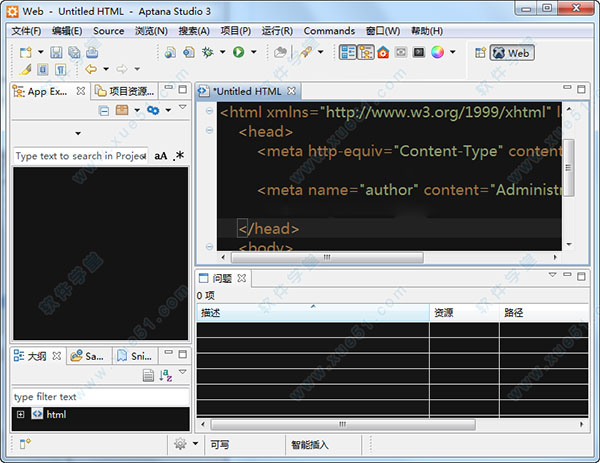600x463 pixels.
Task: Open the Commands menu
Action: (x=329, y=31)
